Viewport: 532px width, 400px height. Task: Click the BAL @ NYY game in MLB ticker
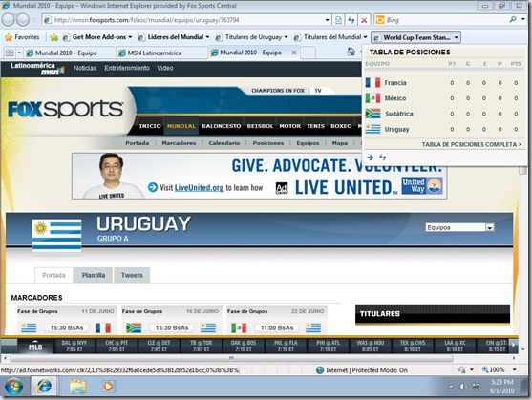(74, 346)
